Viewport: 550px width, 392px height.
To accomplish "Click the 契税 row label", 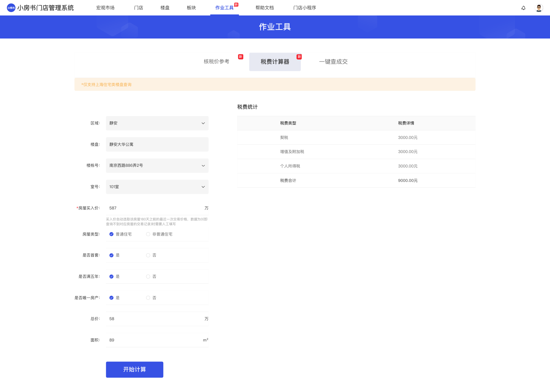I will (x=284, y=138).
